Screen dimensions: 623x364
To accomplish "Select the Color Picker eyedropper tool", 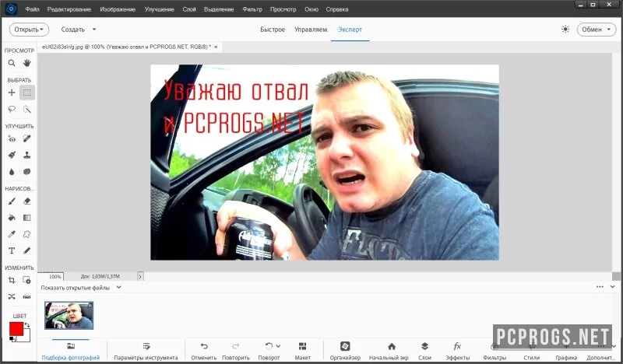I will [x=12, y=234].
